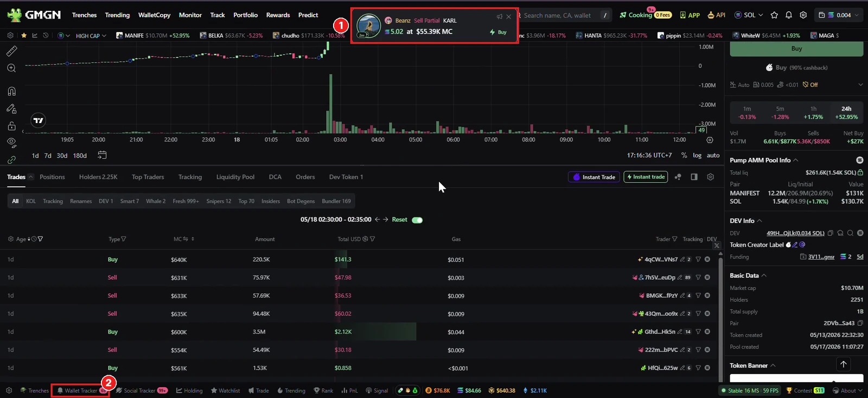
Task: Switch to the Liquidity Pool tab
Action: [235, 177]
